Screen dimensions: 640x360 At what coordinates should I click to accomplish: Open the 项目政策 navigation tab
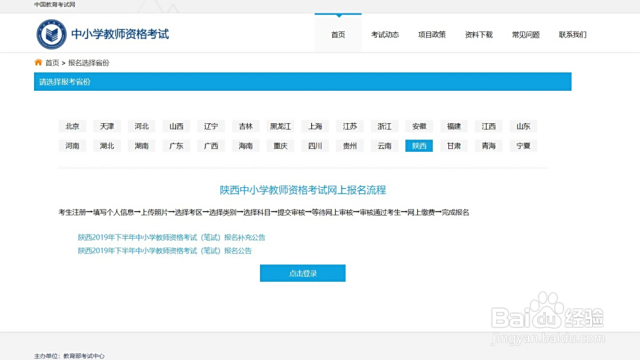pos(432,35)
